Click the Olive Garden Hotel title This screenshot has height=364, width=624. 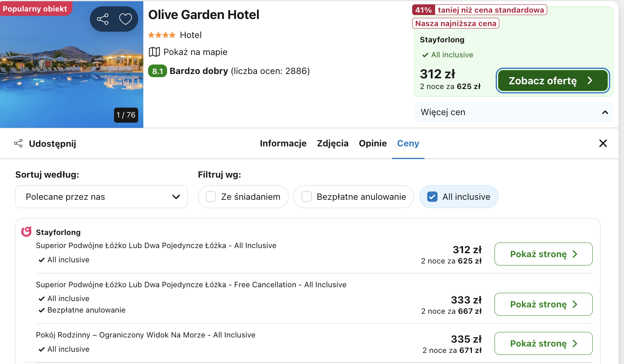[204, 15]
